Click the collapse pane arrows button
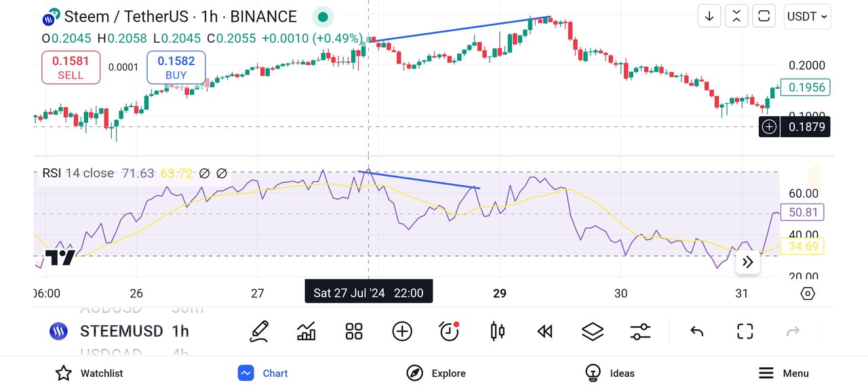The height and width of the screenshot is (391, 868). pos(736,16)
